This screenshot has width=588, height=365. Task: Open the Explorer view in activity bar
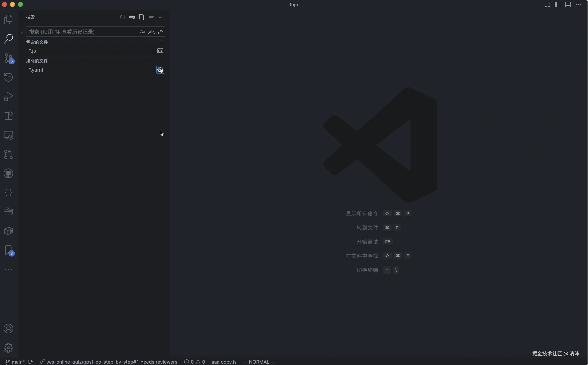(8, 20)
